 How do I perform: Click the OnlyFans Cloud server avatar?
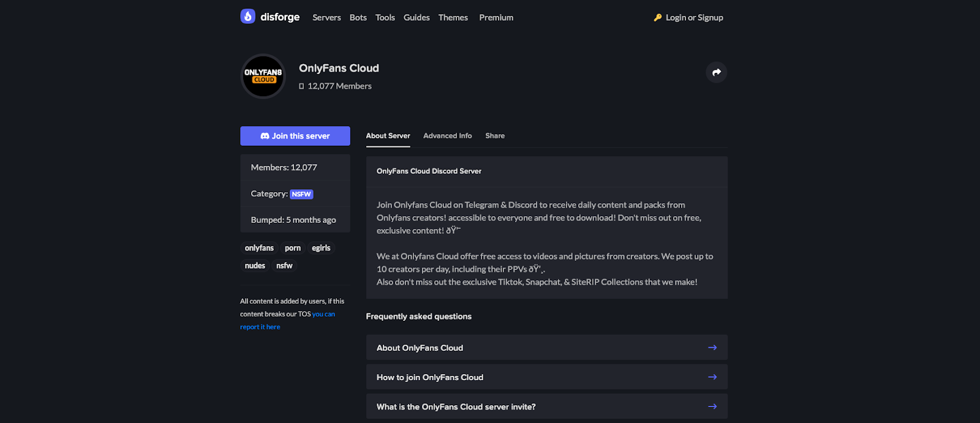(263, 77)
